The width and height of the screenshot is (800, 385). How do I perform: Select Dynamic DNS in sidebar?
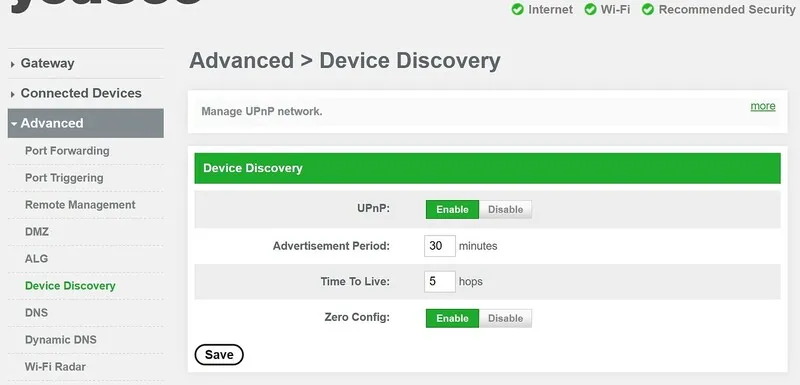coord(61,340)
